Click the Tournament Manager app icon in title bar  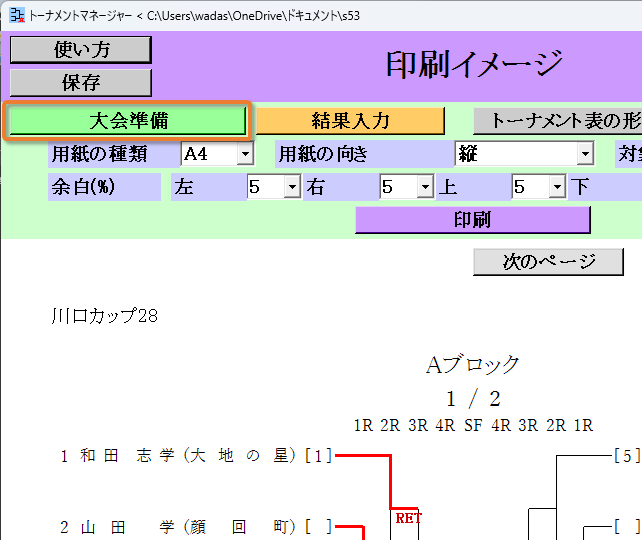[x=17, y=16]
